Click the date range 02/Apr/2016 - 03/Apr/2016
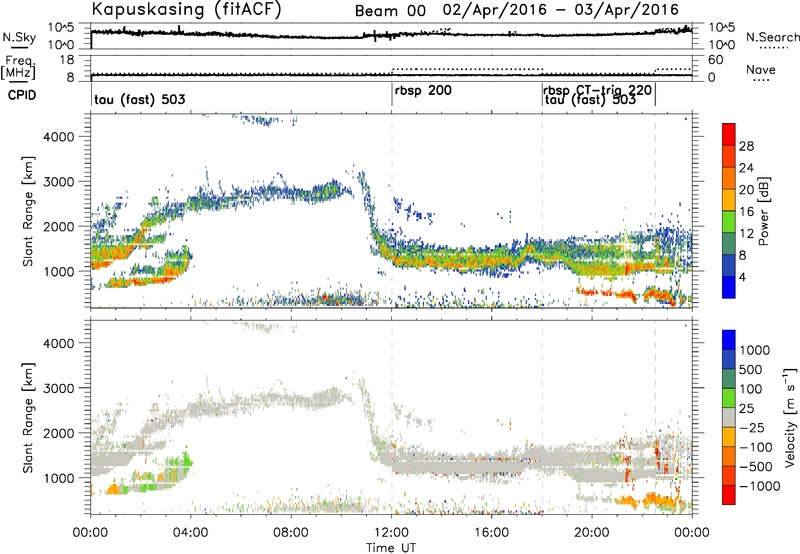 coord(561,10)
